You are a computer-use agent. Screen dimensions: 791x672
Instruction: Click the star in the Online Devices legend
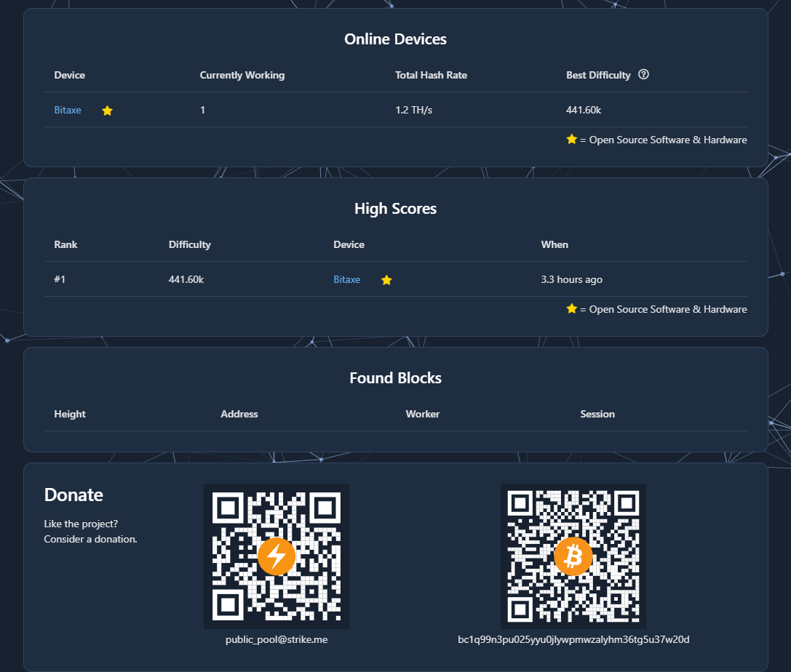571,139
